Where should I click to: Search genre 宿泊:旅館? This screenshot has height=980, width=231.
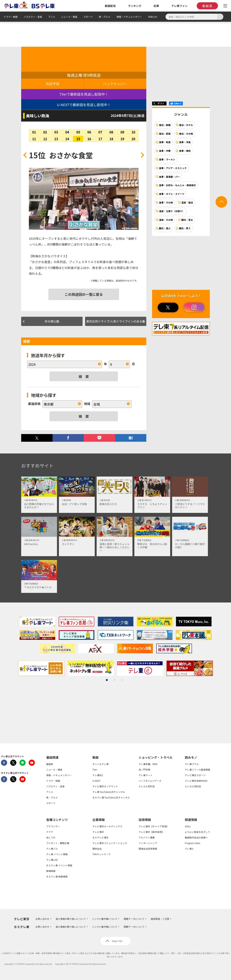pyautogui.click(x=163, y=125)
